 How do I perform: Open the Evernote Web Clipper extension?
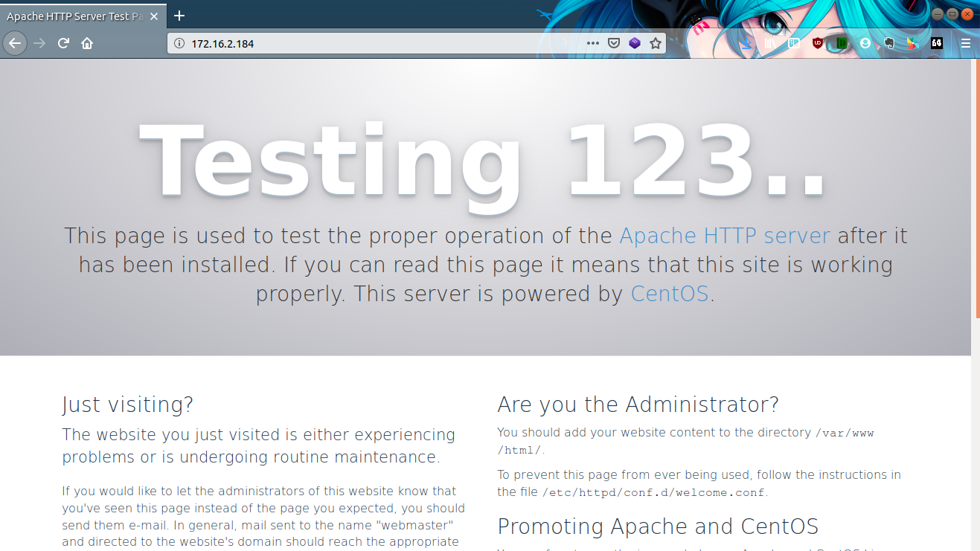pos(888,43)
